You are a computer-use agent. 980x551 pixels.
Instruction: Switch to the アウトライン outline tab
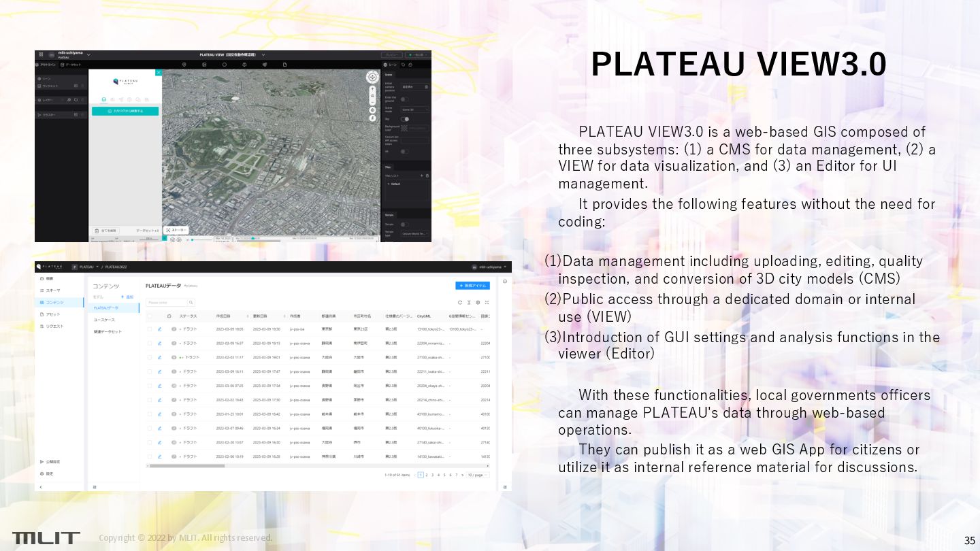46,65
